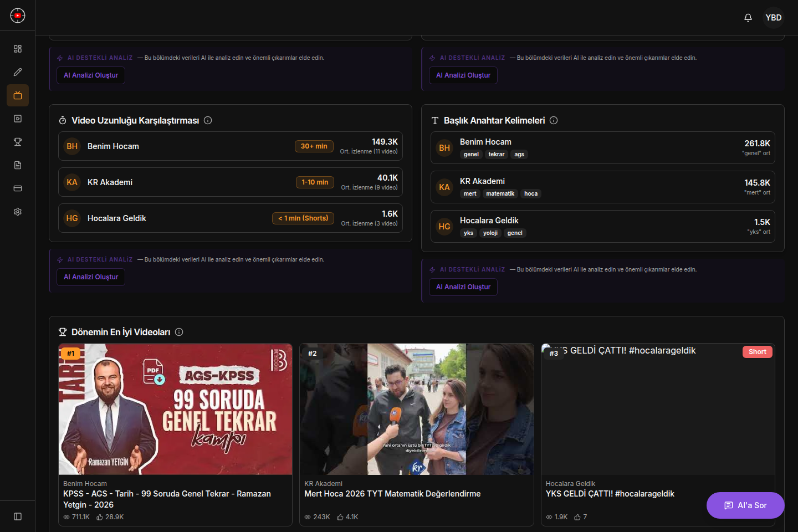Viewport: 798px width, 532px height.
Task: Click the 30+ min duration badge
Action: click(314, 146)
